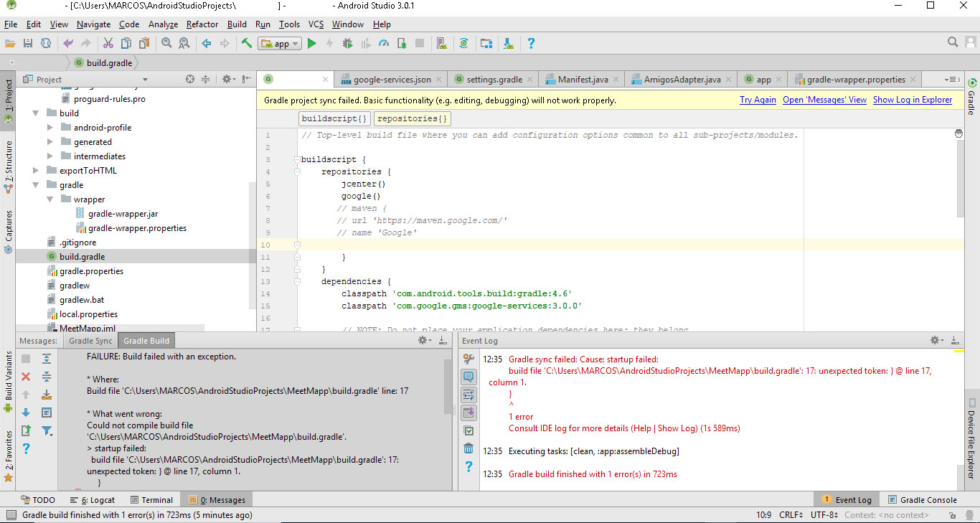Click the Synchronize toolbar icon

coord(46,44)
